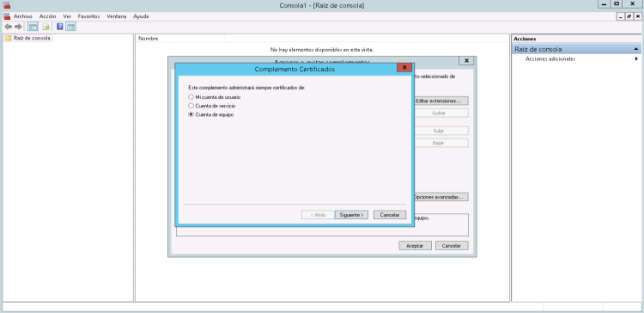644x313 pixels.
Task: Click the Aceptar button in the snap-ins dialog
Action: [416, 246]
